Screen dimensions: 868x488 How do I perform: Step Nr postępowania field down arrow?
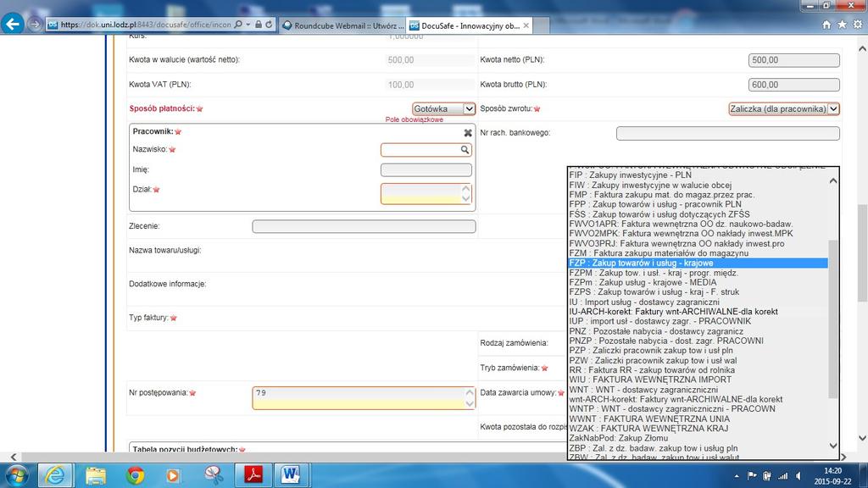[470, 403]
